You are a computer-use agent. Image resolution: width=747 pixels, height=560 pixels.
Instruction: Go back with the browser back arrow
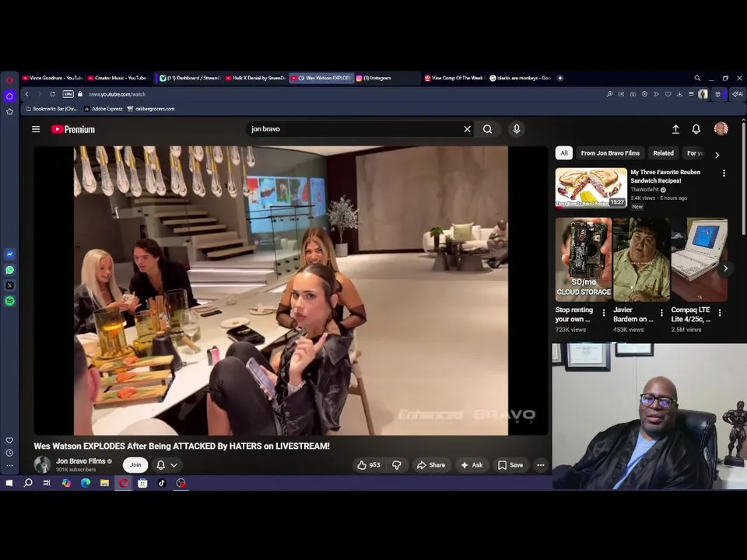27,94
